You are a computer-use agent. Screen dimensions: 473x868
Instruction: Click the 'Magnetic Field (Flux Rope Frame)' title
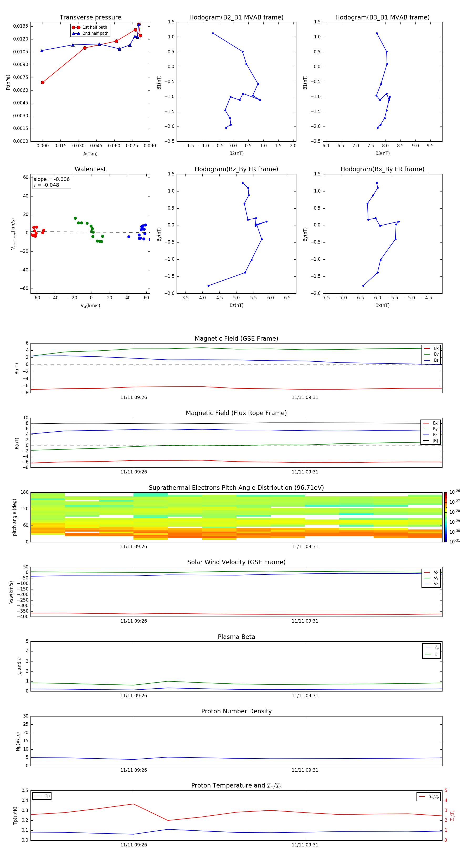(236, 413)
